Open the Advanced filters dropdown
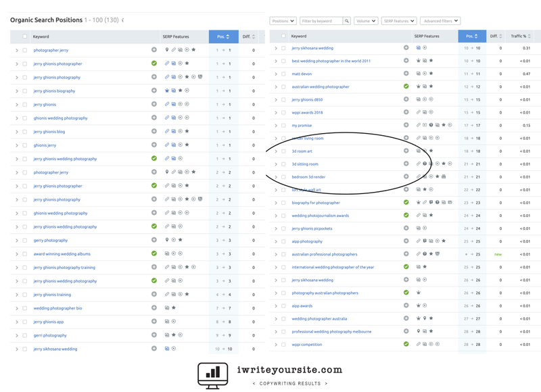 tap(440, 21)
